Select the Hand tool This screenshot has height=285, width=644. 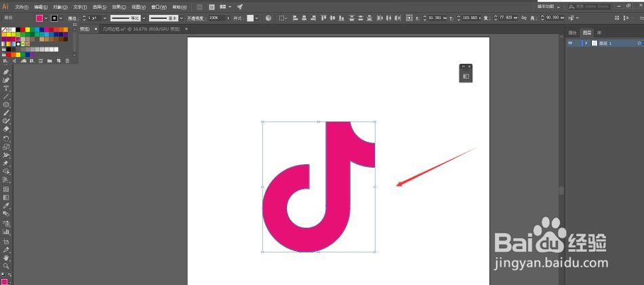(x=5, y=258)
